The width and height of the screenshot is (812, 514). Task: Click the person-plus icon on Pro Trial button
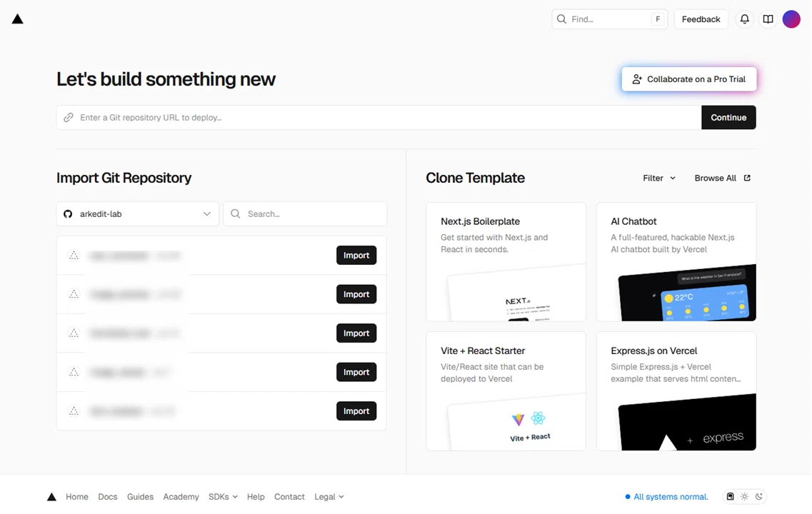point(637,79)
